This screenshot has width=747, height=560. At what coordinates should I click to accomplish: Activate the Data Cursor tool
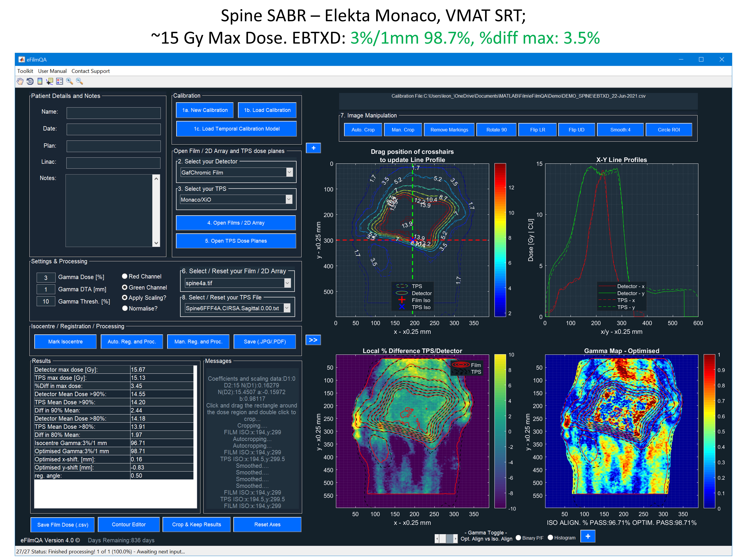pos(50,81)
